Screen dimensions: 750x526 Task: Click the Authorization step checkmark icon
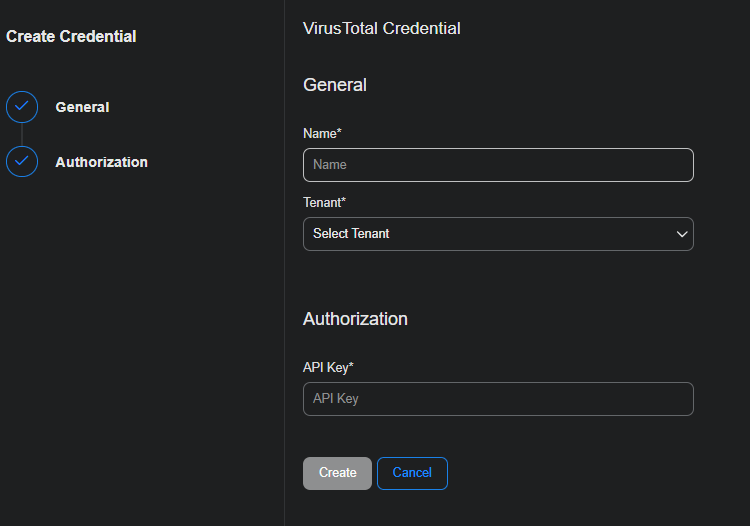coord(22,161)
